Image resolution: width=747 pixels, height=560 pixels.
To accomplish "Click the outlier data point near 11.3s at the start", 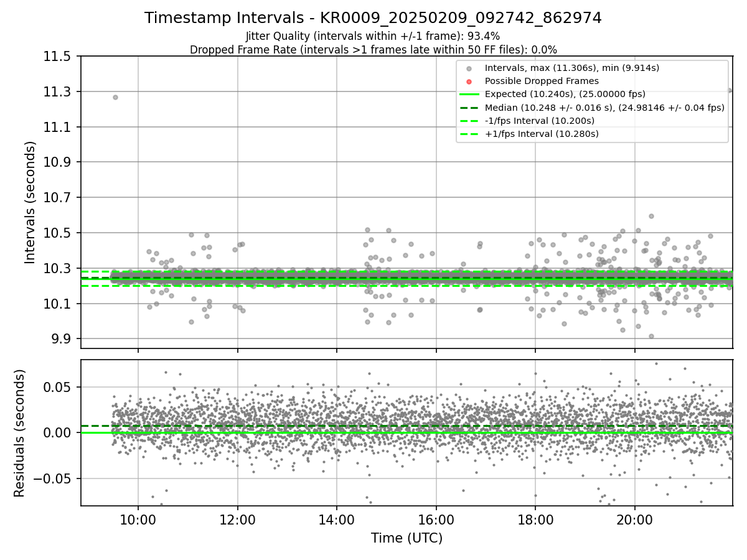I will (115, 97).
